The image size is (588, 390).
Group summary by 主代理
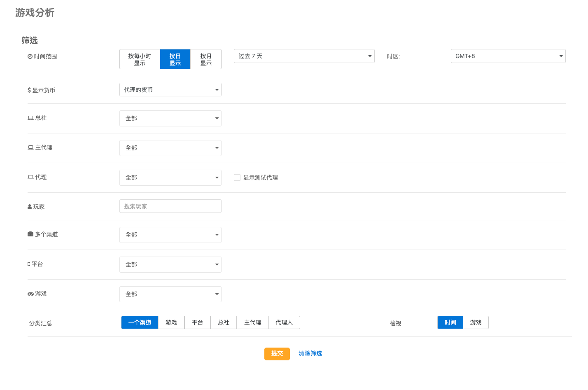pyautogui.click(x=252, y=322)
